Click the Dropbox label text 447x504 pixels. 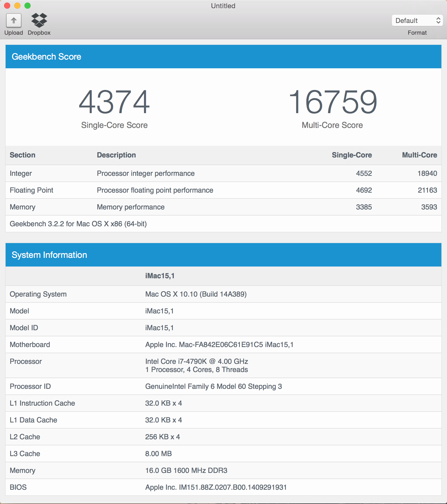[x=39, y=33]
